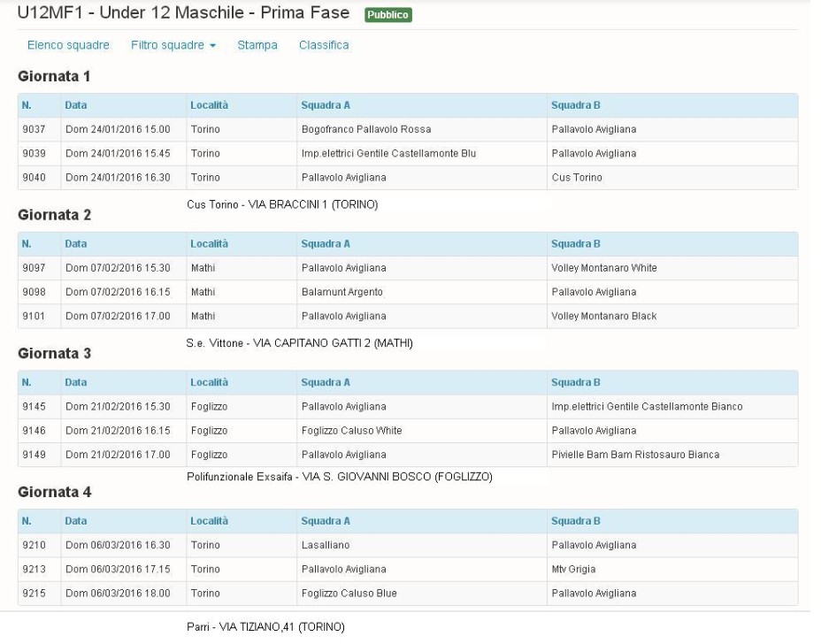Select match row 9037 Bogofranco Pallavolo Rossa
821x644 pixels.
[x=408, y=129]
